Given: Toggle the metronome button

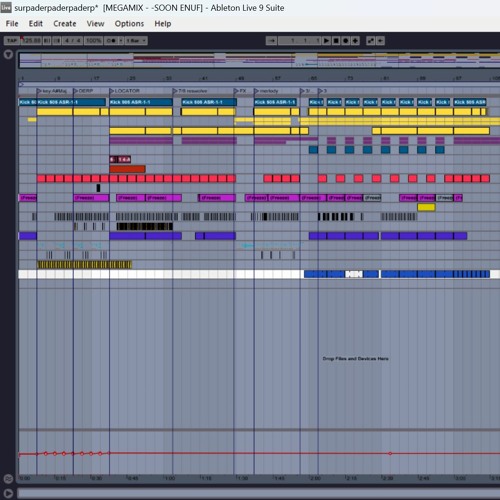Looking at the screenshot, I should coord(111,41).
